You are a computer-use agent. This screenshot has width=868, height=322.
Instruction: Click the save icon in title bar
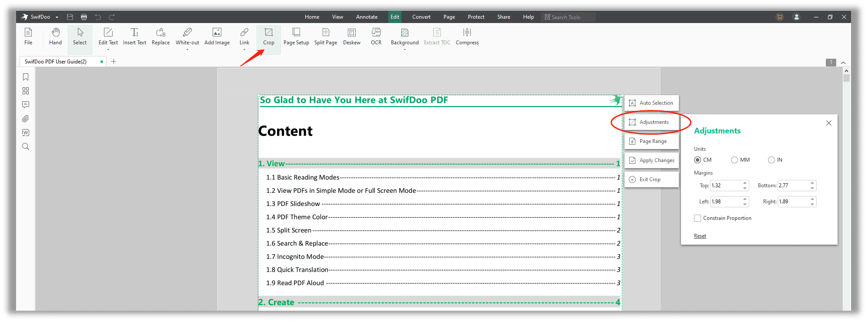point(70,17)
